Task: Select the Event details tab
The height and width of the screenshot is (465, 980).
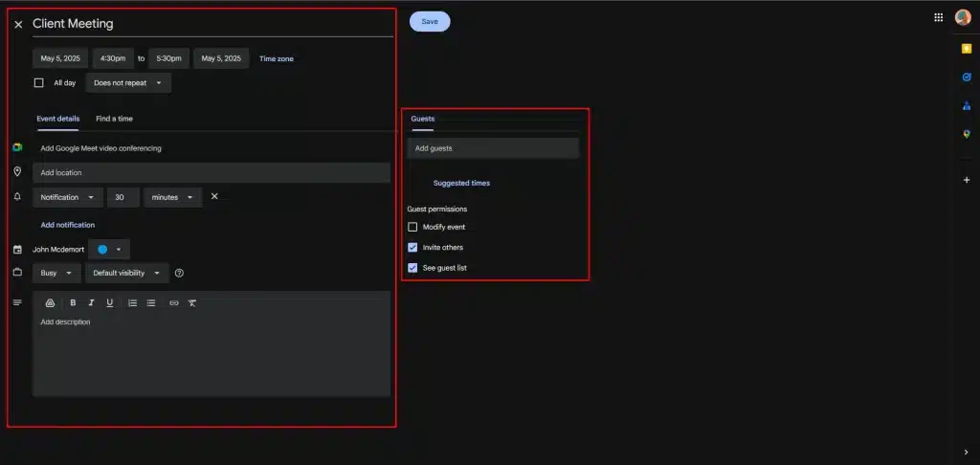Action: tap(57, 119)
